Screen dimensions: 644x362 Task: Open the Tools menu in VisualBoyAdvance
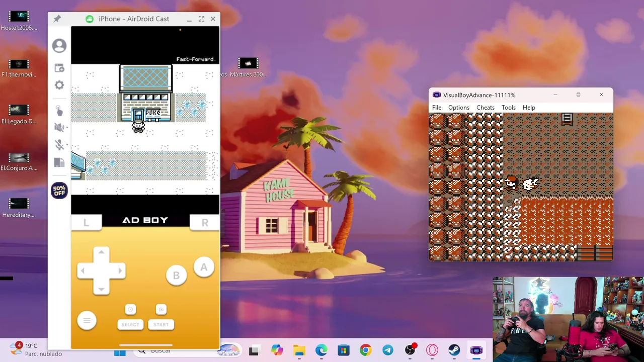509,108
